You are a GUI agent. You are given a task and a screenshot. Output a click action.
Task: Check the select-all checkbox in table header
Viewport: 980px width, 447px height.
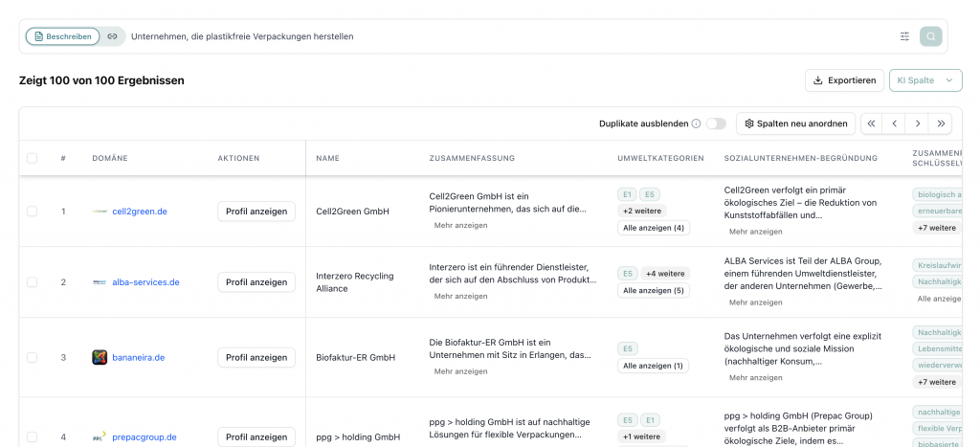[32, 158]
